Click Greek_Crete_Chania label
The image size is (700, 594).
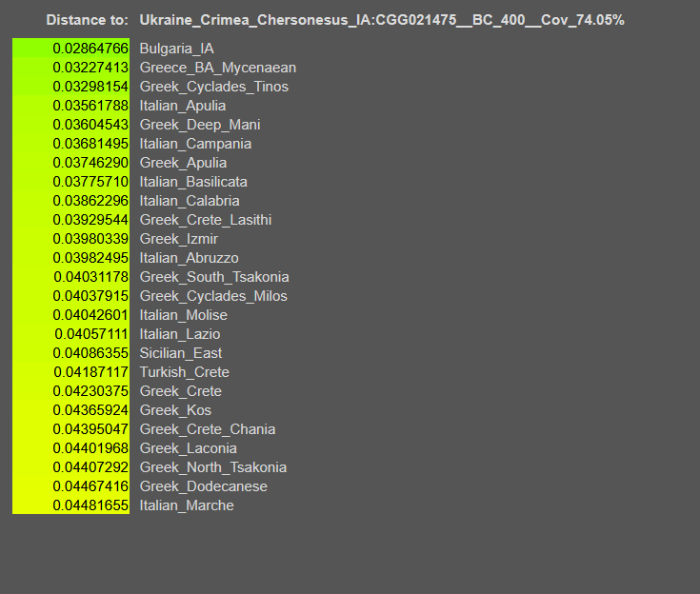point(208,429)
